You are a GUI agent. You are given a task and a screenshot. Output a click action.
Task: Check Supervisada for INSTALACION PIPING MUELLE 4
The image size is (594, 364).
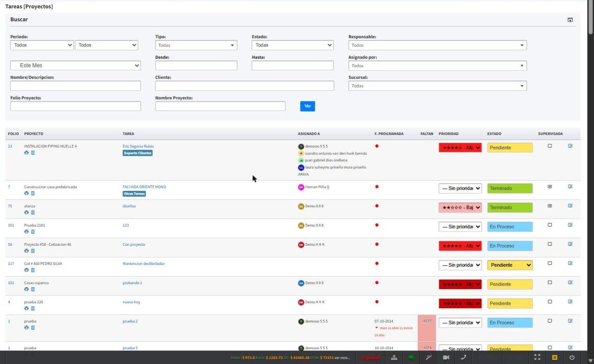pos(550,146)
